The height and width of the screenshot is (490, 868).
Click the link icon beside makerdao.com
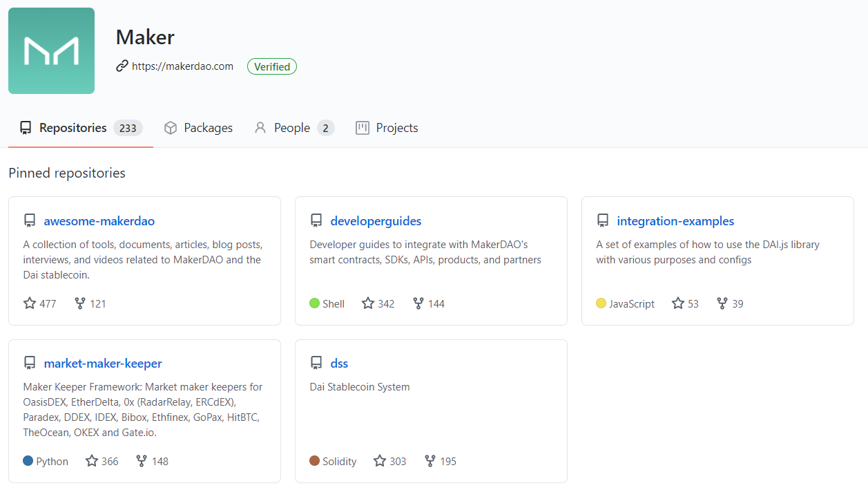122,66
